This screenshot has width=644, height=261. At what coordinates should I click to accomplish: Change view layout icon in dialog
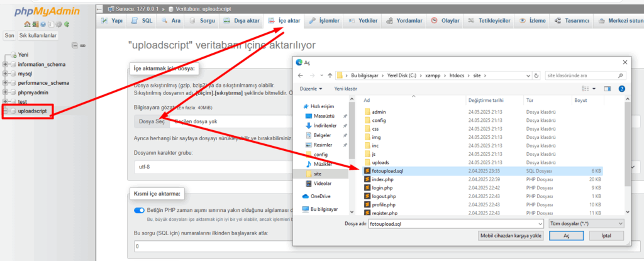click(x=585, y=89)
